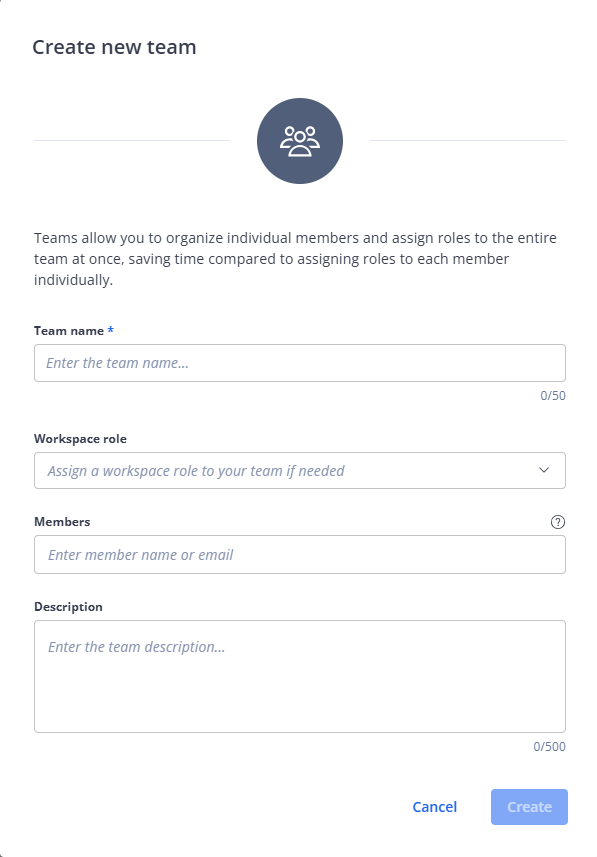Click the Team name field label
597x857 pixels.
69,331
